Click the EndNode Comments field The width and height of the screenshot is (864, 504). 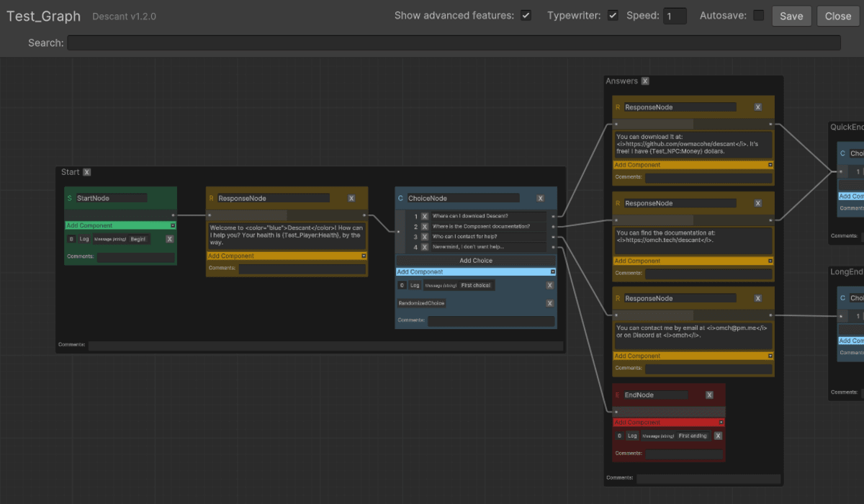pos(684,454)
